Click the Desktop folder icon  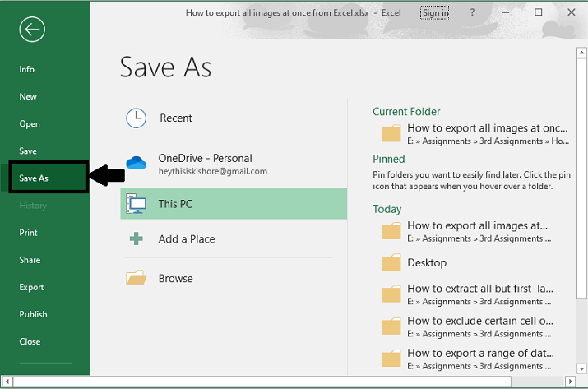pos(391,263)
